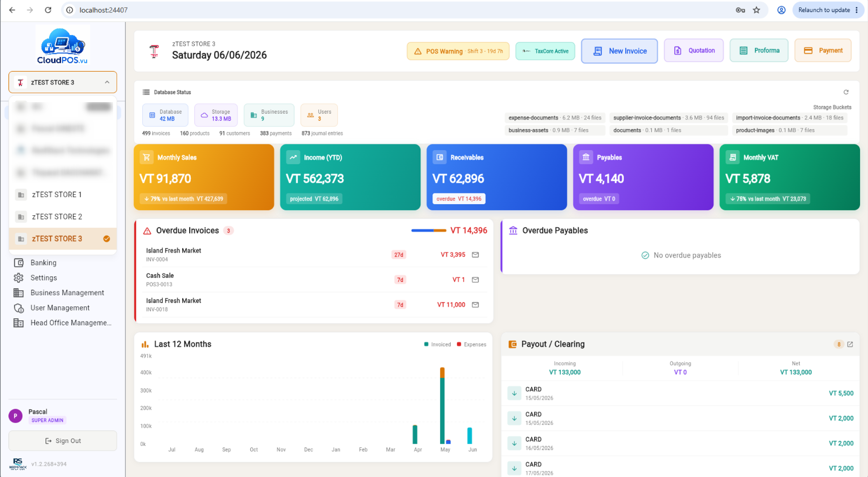
Task: Open the Monthly Sales card
Action: pos(204,177)
